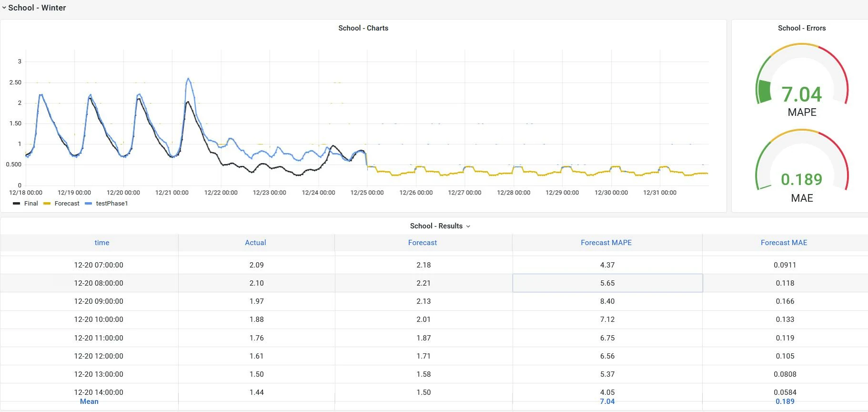868x412 pixels.
Task: Click the School - Errors panel title
Action: point(802,28)
